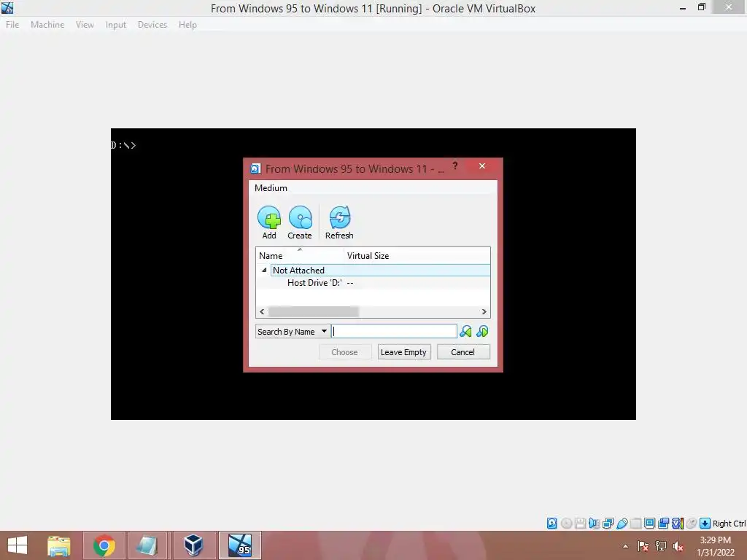The image size is (747, 560).
Task: Click the greyed Choose button
Action: [344, 352]
